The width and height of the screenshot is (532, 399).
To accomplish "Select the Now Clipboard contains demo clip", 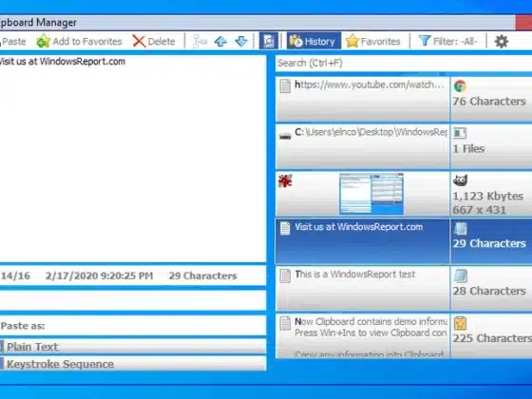I will 363,336.
